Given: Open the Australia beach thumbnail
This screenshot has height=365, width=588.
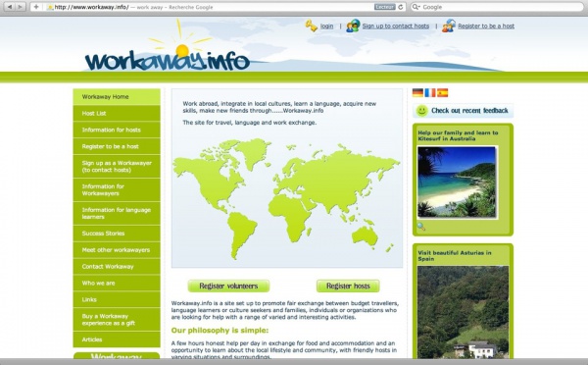Looking at the screenshot, I should (x=457, y=182).
